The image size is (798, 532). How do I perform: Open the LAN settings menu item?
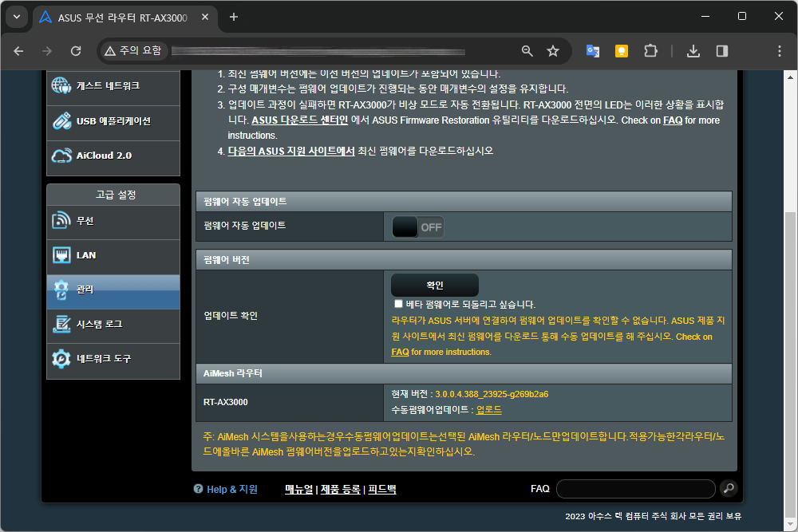113,255
